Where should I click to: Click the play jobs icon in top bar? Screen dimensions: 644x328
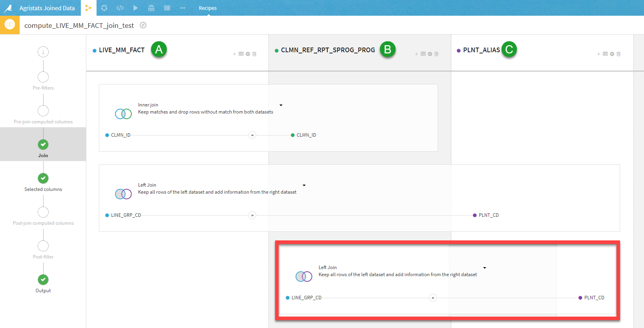135,8
